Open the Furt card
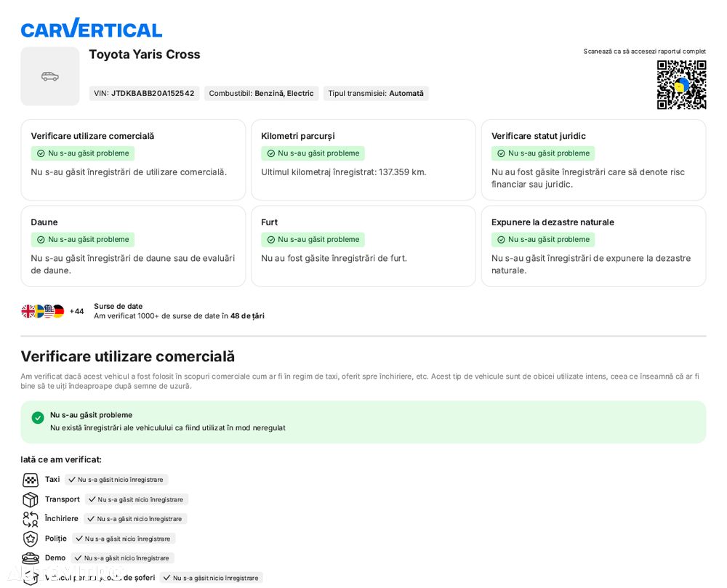 coord(363,246)
